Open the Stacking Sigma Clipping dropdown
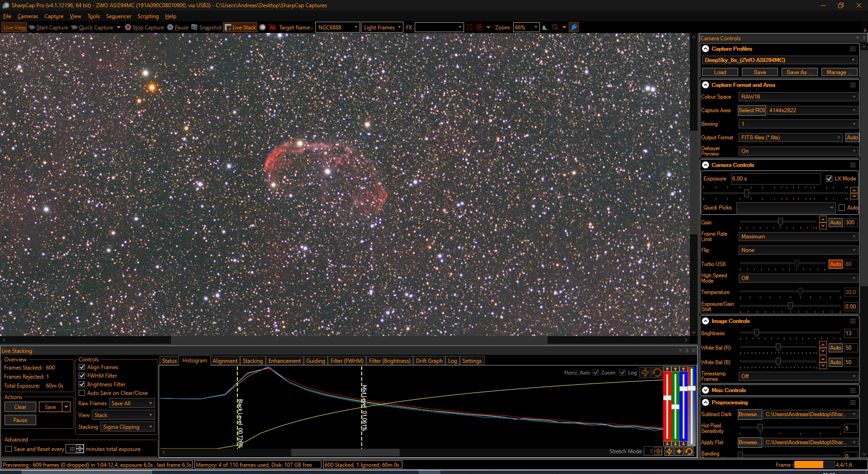The image size is (868, 474). coord(127,427)
